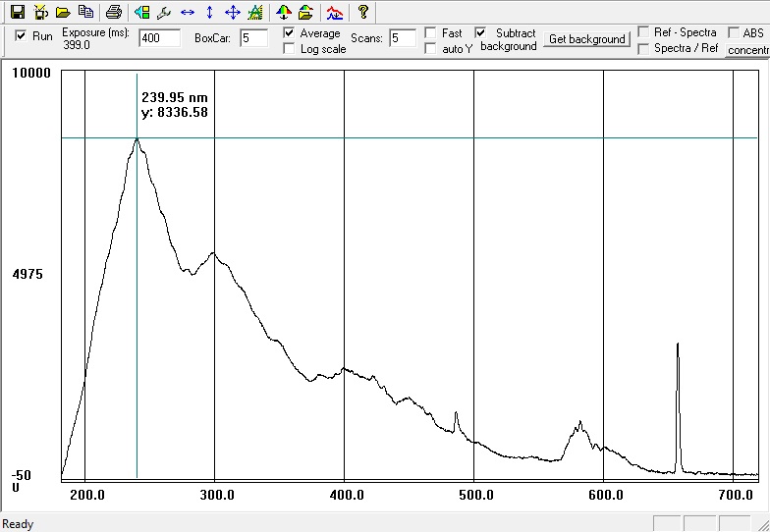
Task: Click the Save floppy disk icon
Action: (x=18, y=12)
